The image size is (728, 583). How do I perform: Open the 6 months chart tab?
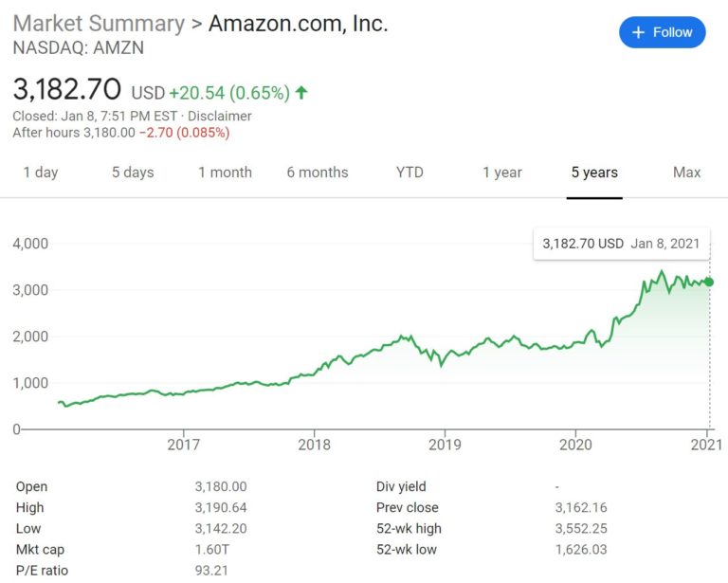(x=318, y=173)
